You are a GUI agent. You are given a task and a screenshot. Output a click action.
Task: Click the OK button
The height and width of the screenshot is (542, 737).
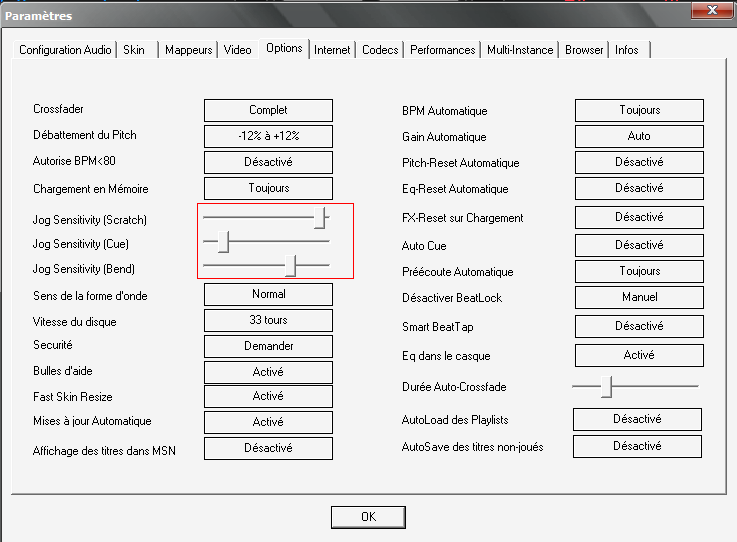click(x=368, y=517)
